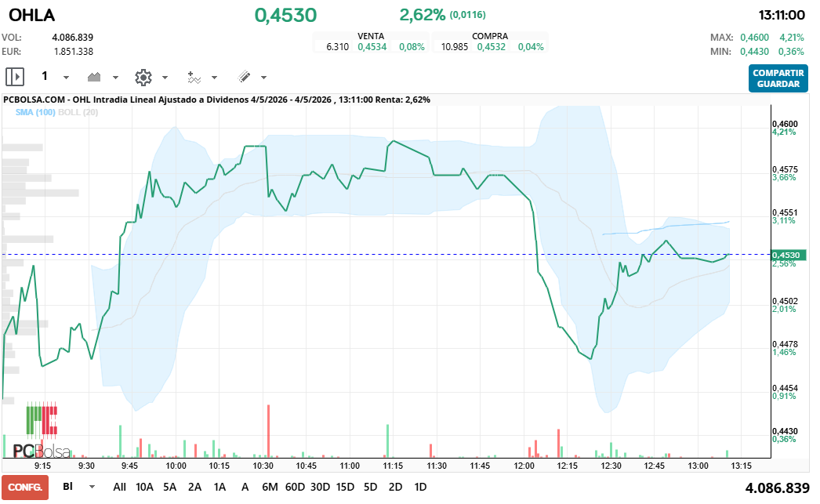Select the pencil drawing tool icon
The height and width of the screenshot is (504, 820).
click(x=244, y=77)
